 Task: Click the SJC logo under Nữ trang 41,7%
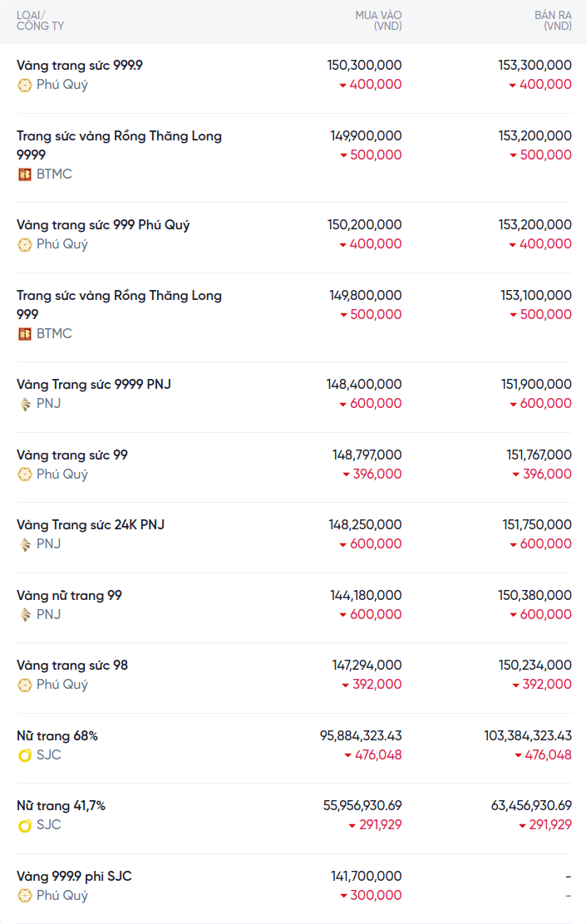click(x=25, y=825)
